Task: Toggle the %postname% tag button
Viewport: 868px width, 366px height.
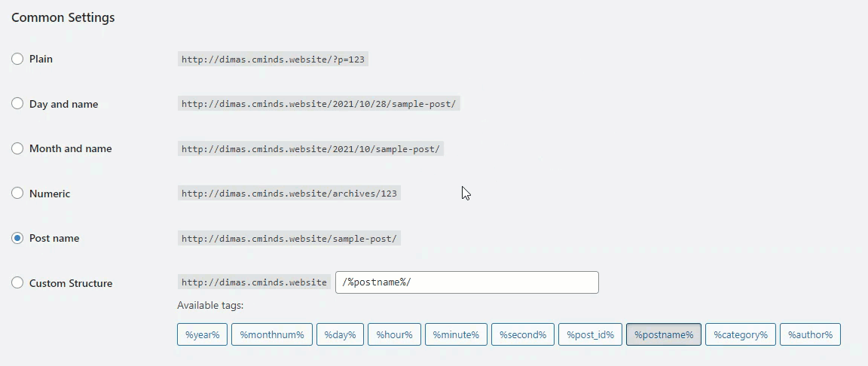Action: [x=664, y=334]
